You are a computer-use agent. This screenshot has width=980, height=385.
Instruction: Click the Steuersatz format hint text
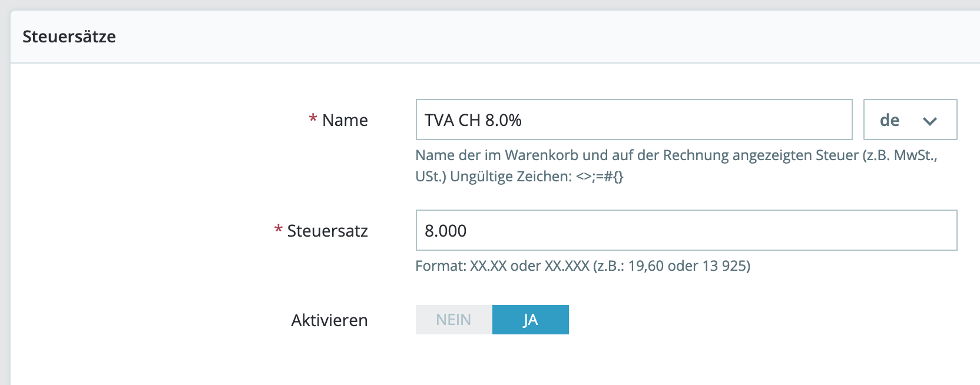click(582, 266)
